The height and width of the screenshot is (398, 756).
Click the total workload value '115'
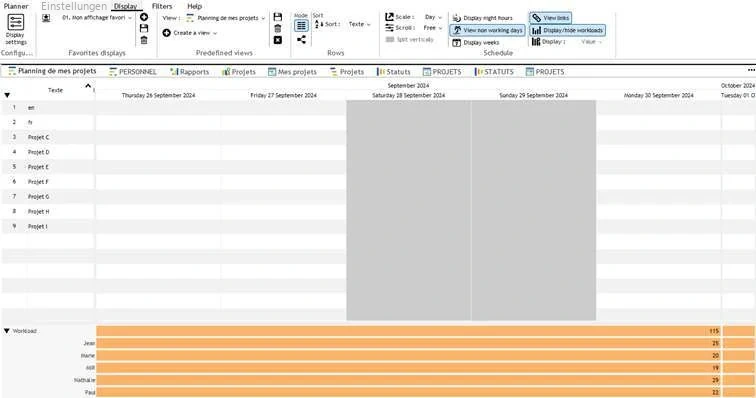714,331
